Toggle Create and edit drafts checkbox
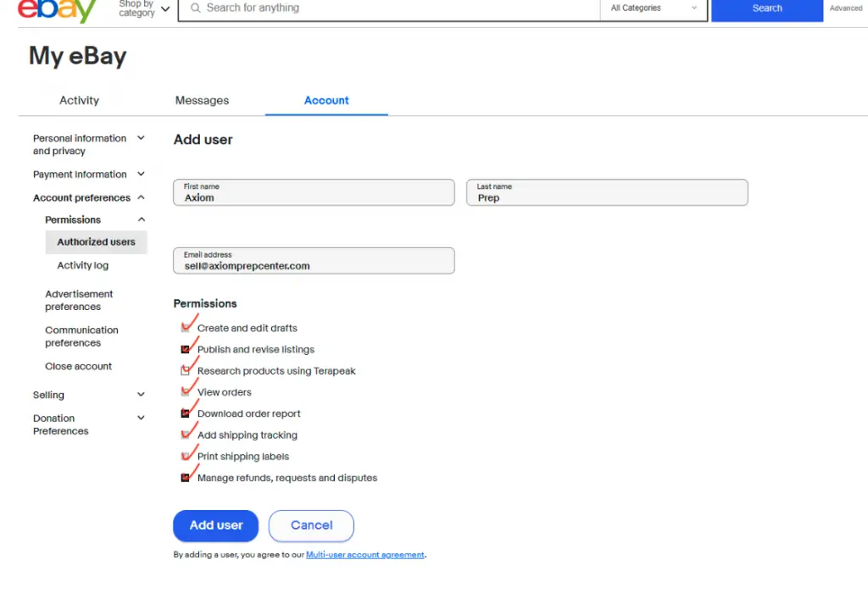 (186, 328)
